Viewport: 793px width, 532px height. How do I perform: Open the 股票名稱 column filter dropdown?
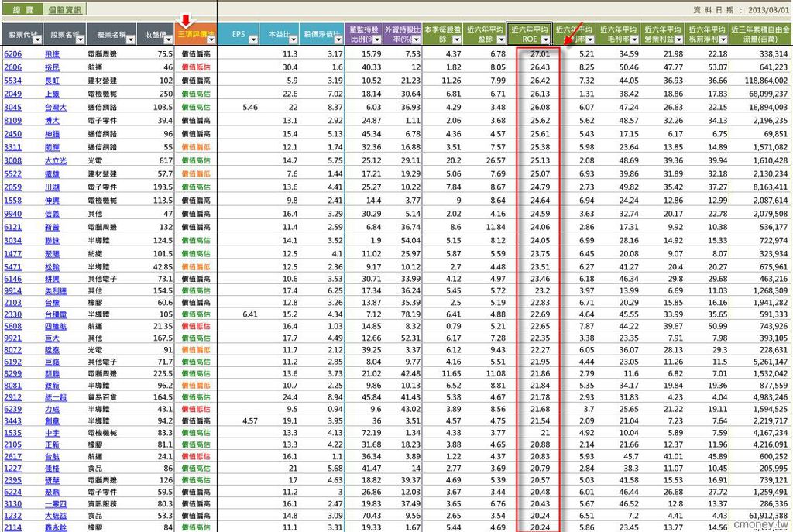81,39
